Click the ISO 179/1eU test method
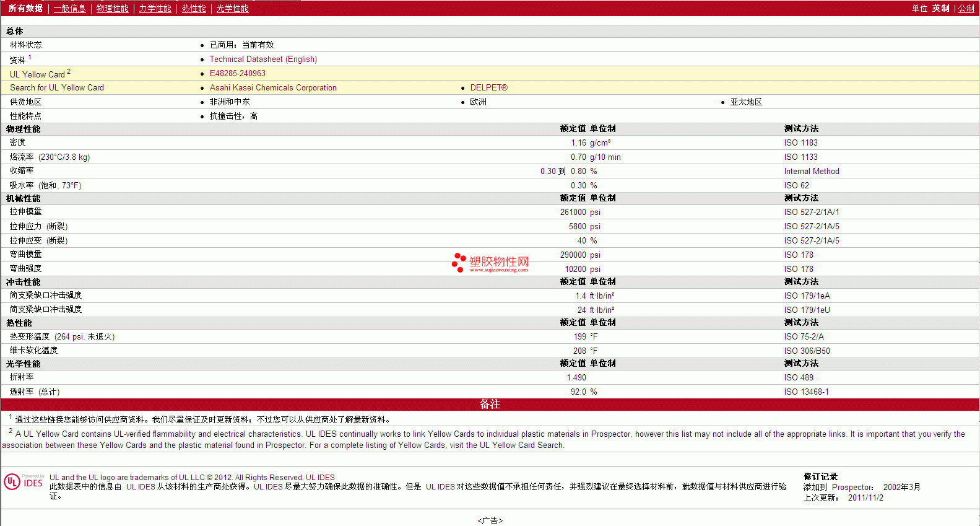Image resolution: width=980 pixels, height=526 pixels. pos(807,310)
